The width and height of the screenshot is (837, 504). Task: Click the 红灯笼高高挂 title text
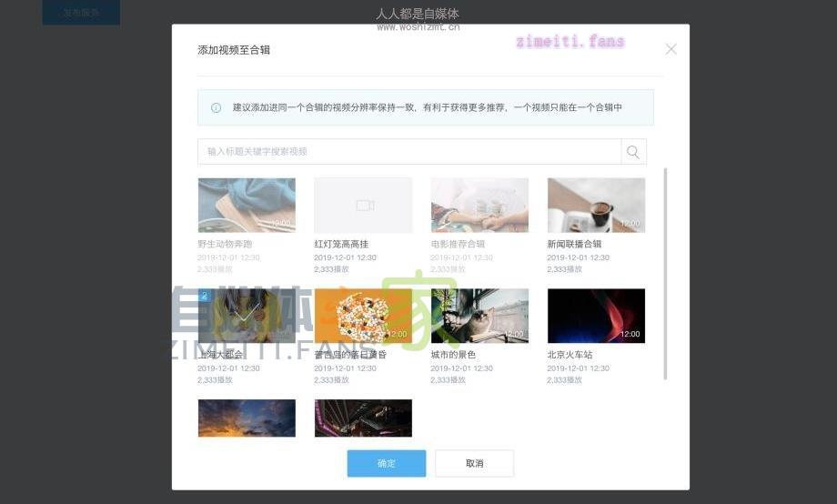(x=341, y=244)
